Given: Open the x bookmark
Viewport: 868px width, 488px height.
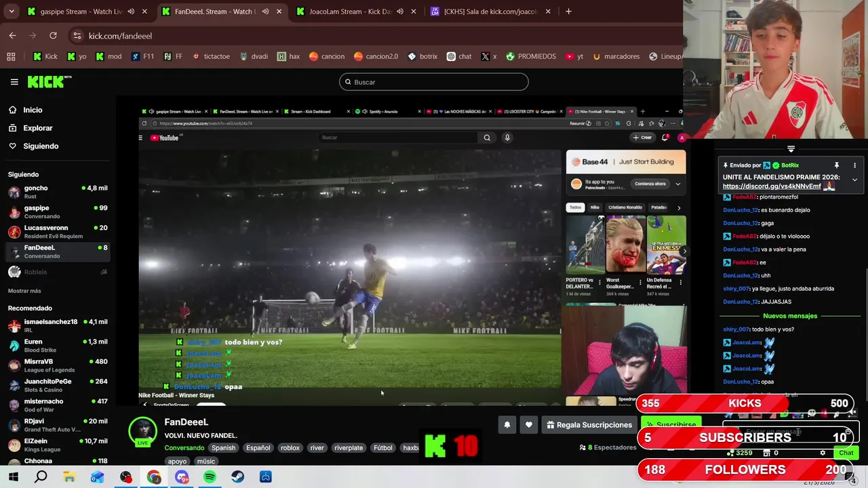Looking at the screenshot, I should pyautogui.click(x=488, y=56).
